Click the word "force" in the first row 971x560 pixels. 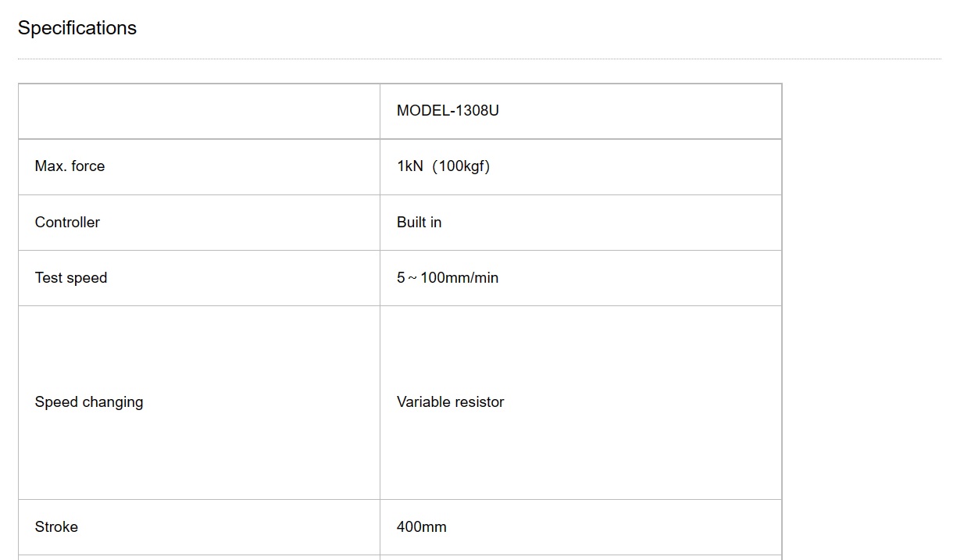click(87, 166)
